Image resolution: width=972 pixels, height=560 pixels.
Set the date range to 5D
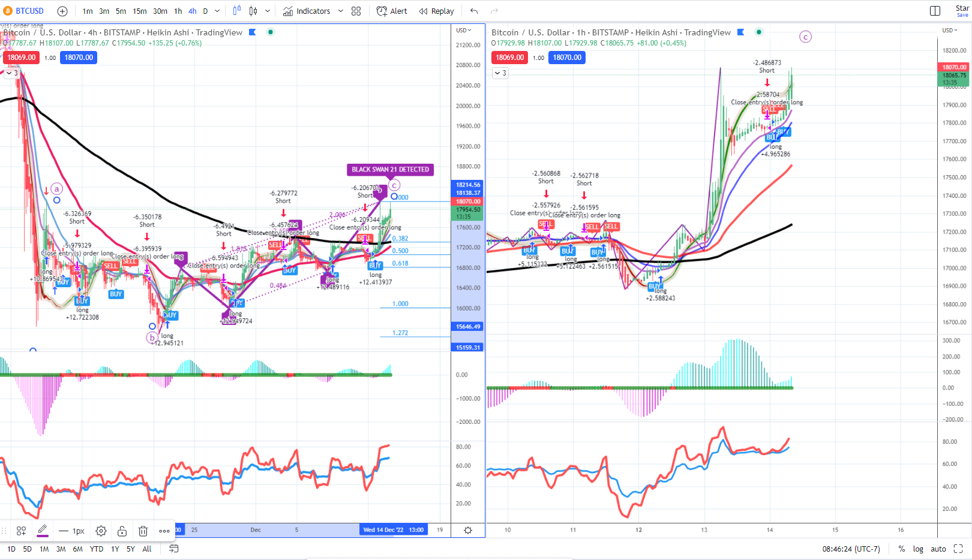point(28,549)
